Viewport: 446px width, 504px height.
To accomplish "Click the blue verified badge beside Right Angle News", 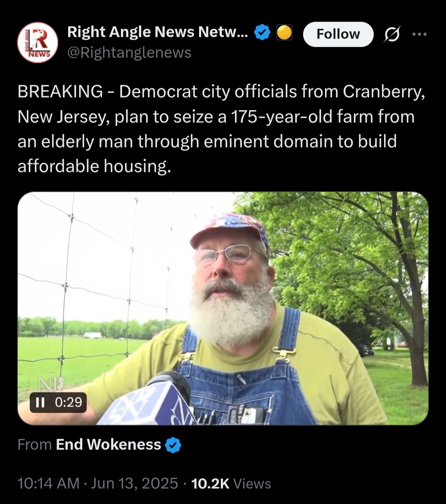I will pyautogui.click(x=262, y=32).
